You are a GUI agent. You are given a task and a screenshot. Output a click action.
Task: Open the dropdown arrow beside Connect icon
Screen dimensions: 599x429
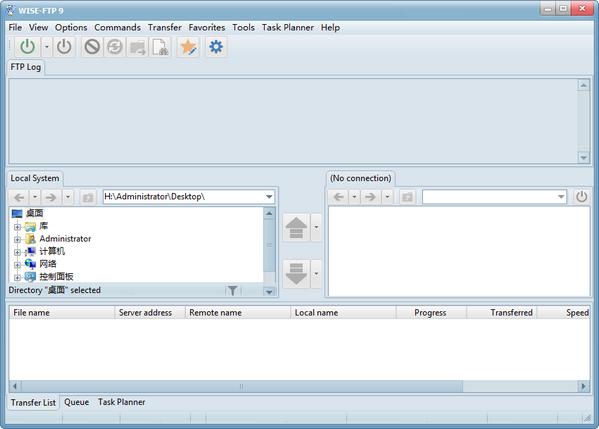[47, 47]
